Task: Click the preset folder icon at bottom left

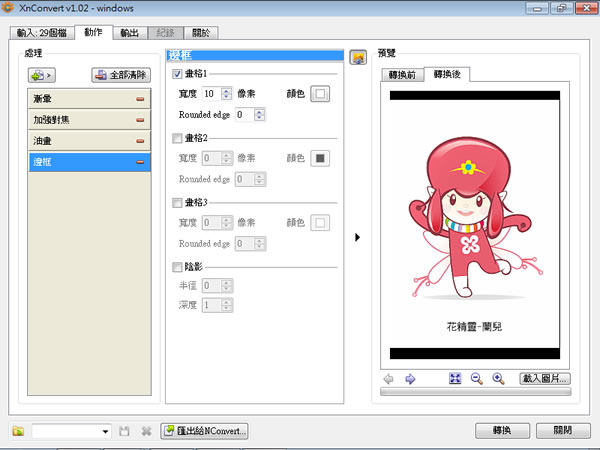Action: tap(18, 431)
